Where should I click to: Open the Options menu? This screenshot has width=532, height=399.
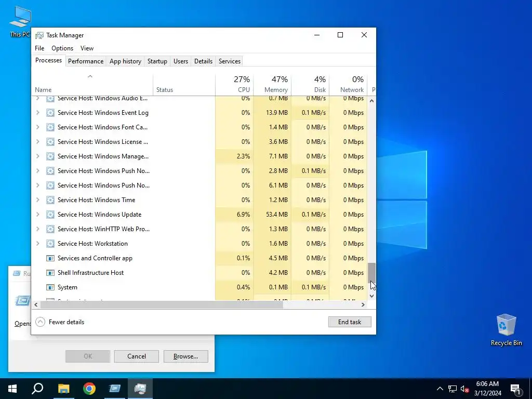tap(62, 48)
